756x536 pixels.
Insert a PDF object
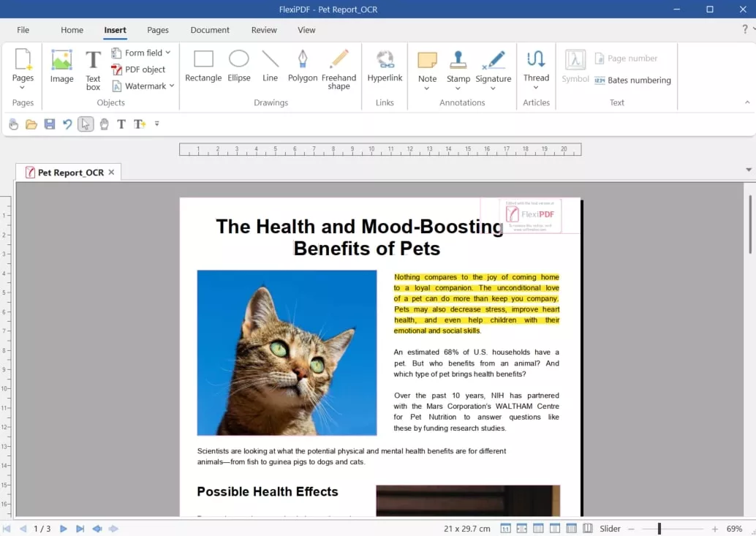pyautogui.click(x=138, y=69)
